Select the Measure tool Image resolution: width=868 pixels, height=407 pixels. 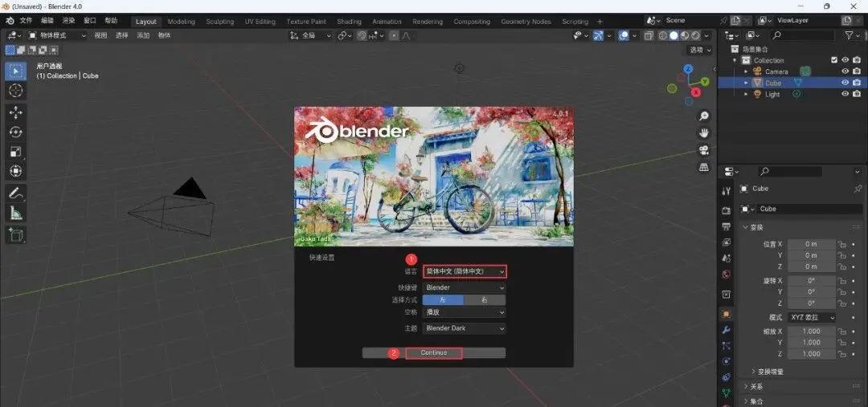pyautogui.click(x=15, y=213)
